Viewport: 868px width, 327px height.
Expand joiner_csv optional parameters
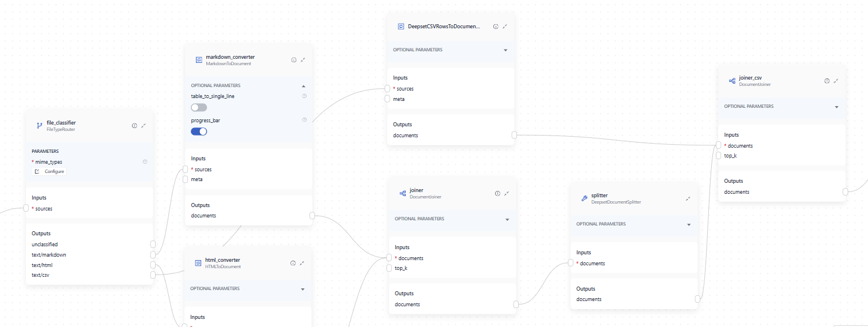point(836,107)
